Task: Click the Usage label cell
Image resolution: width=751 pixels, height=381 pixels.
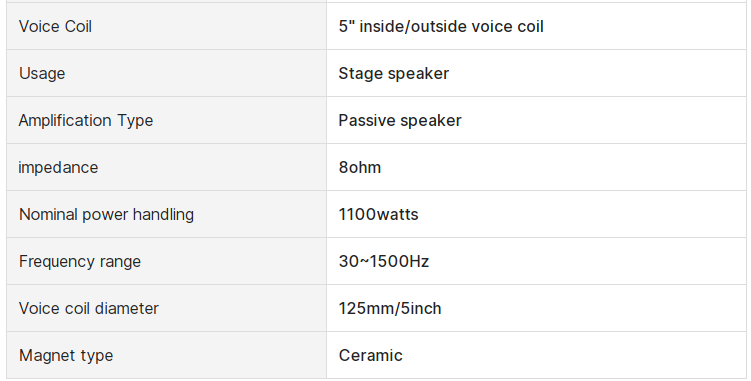Action: [x=167, y=73]
